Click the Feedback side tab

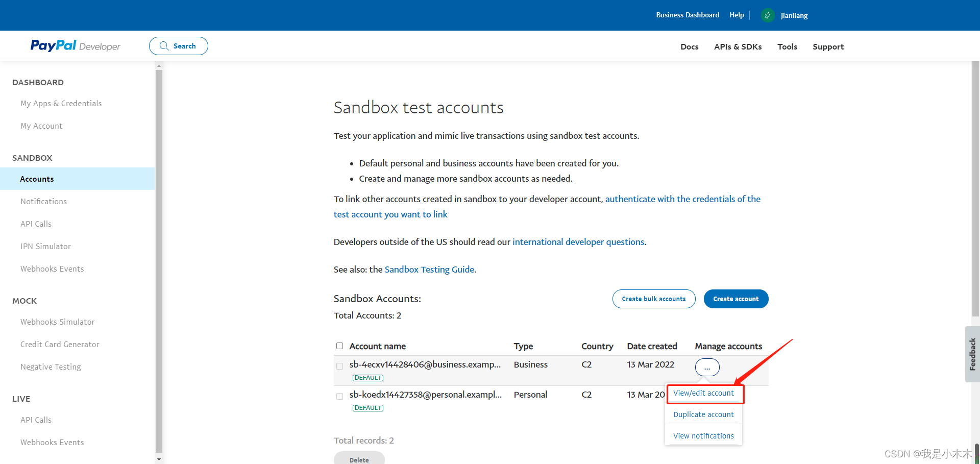click(x=972, y=354)
